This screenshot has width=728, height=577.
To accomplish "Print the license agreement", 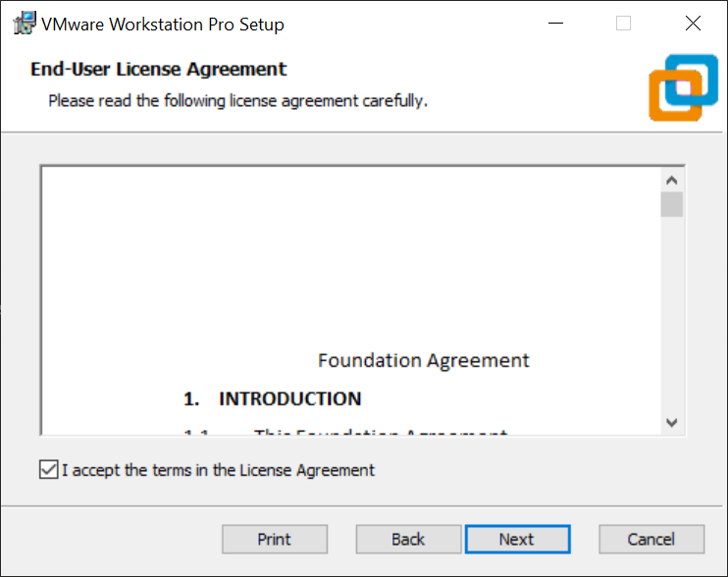I will pyautogui.click(x=275, y=540).
